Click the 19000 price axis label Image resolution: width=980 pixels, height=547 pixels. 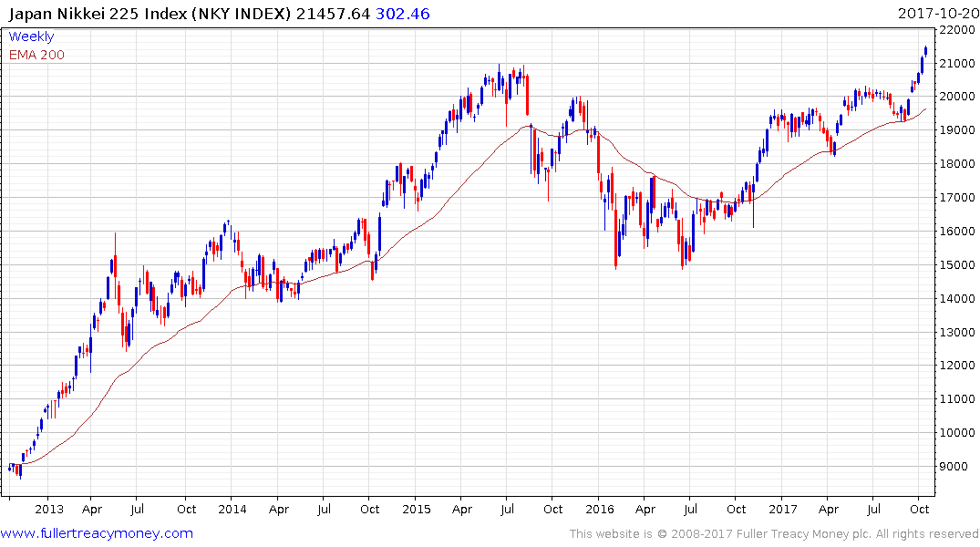957,130
